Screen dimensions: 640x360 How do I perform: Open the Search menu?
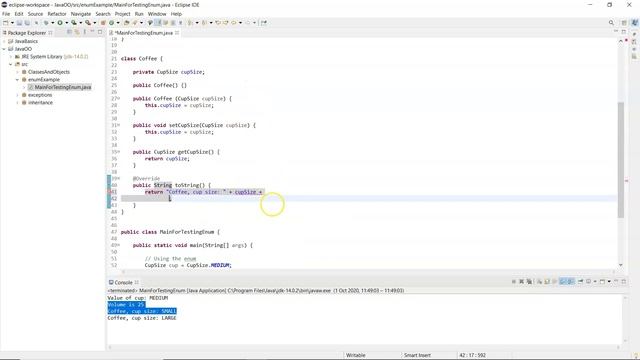(x=103, y=14)
